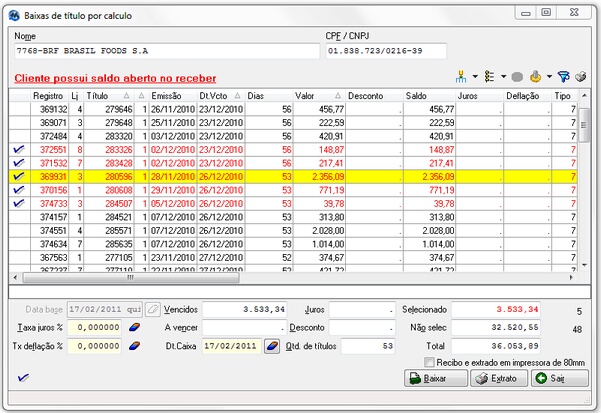Enable Recibo e extrato em impressora 80mm
Viewport: 601px width, 413px height.
[430, 362]
